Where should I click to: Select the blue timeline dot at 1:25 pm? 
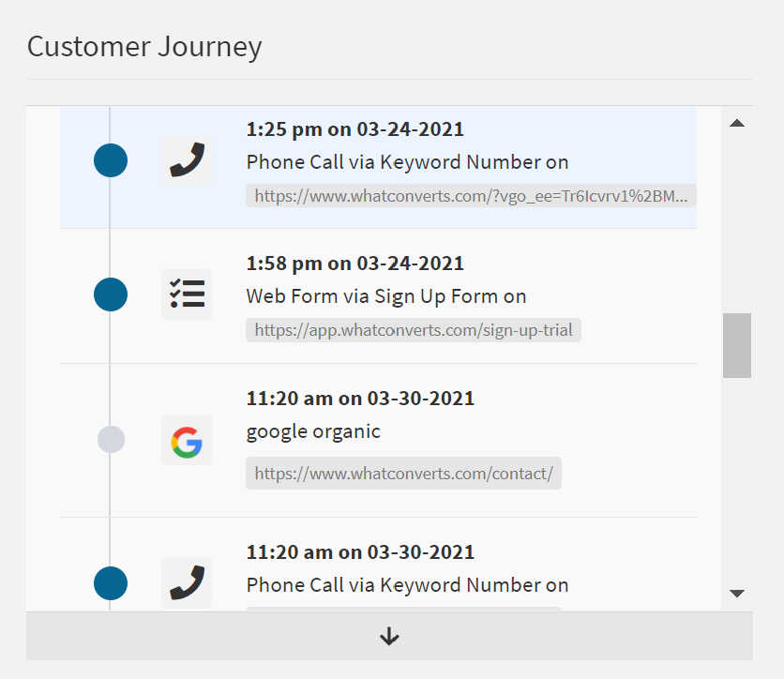111,160
